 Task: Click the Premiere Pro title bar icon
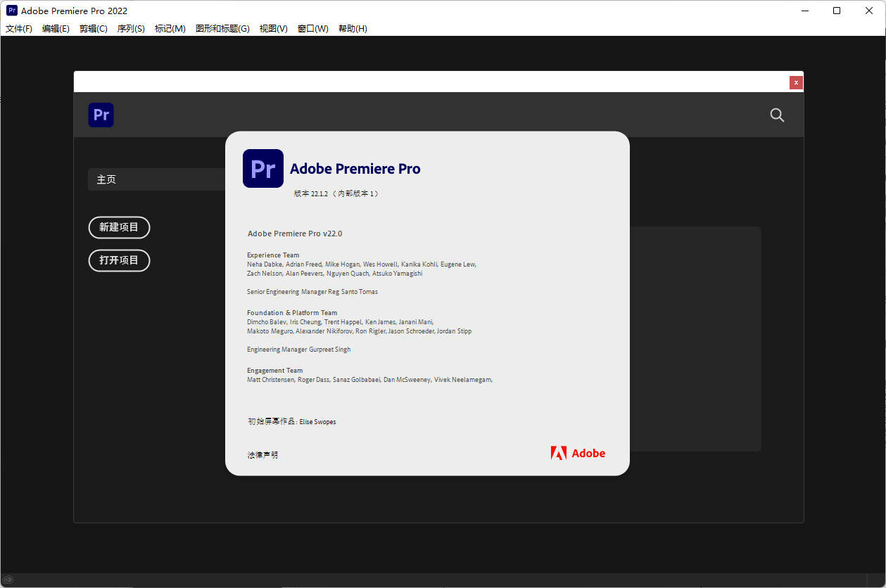(x=12, y=11)
